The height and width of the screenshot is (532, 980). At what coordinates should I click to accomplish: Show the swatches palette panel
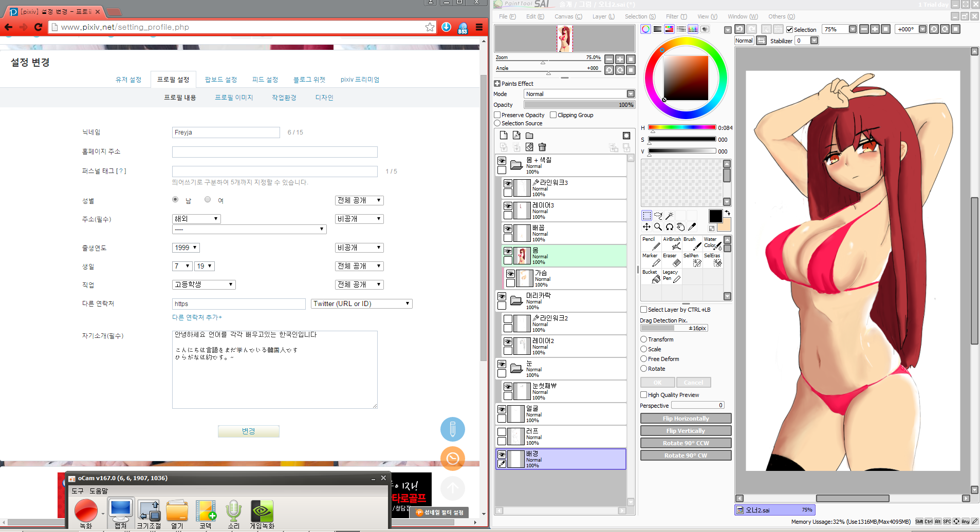point(693,29)
